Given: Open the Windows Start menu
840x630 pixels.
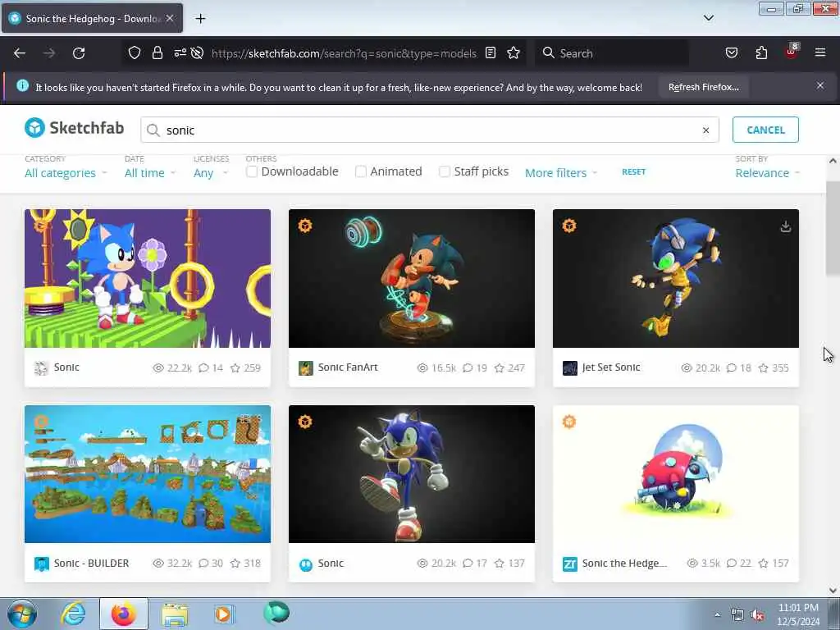Looking at the screenshot, I should (22, 614).
